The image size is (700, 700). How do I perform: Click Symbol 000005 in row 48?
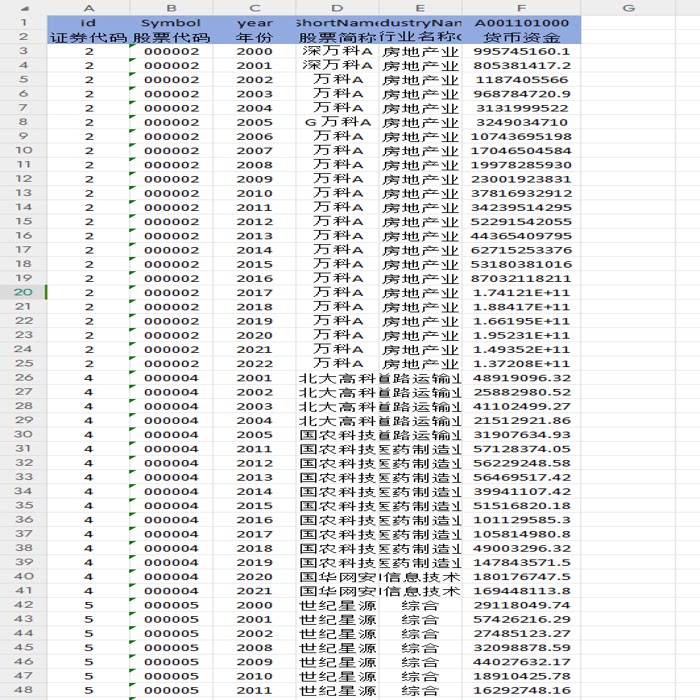point(171,690)
